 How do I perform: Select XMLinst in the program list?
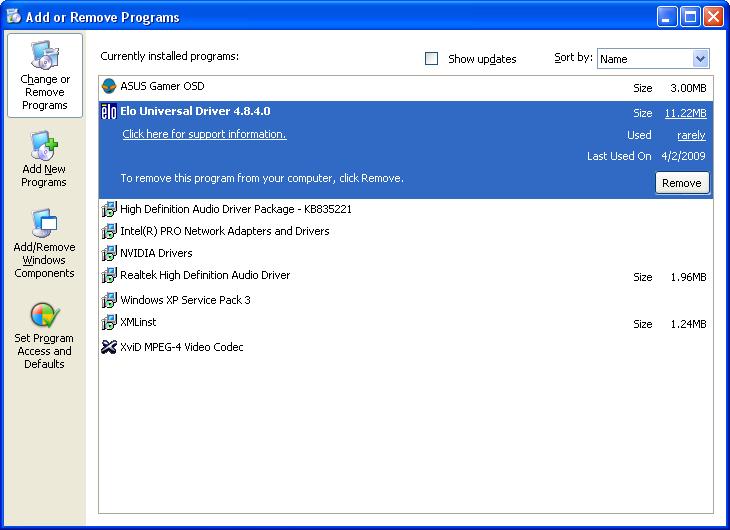(406, 323)
